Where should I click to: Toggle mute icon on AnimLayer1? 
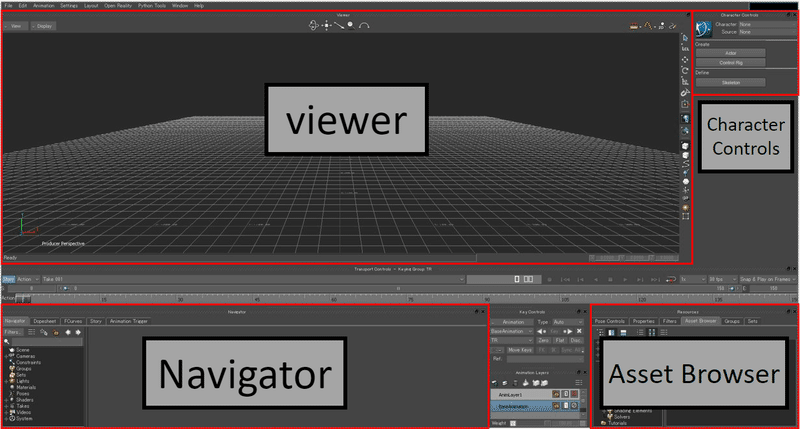point(574,394)
